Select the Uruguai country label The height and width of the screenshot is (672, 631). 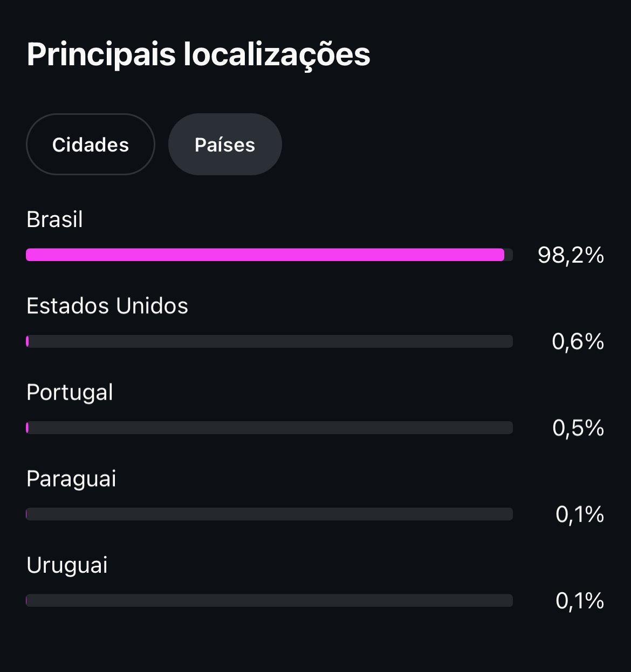coord(67,565)
